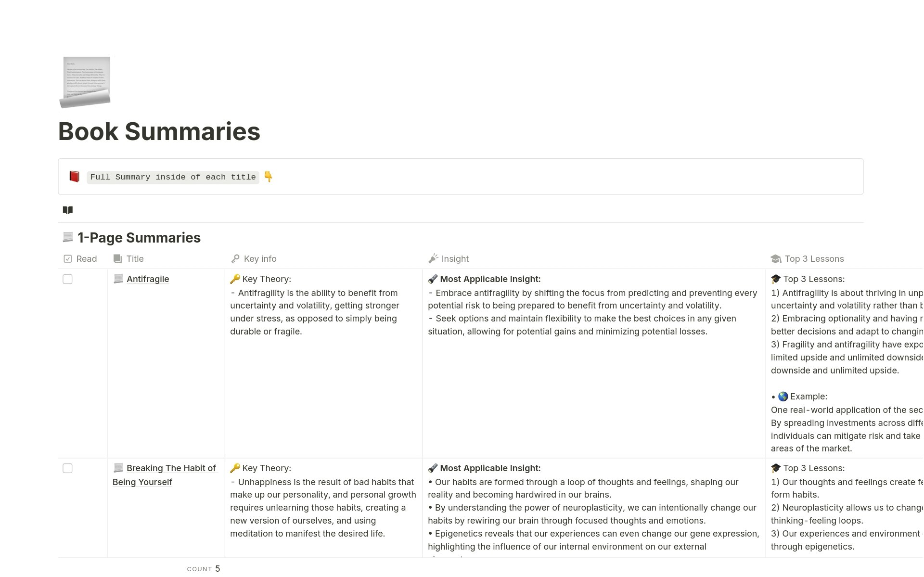This screenshot has height=577, width=924.
Task: Click the page icon next to Antifragile
Action: click(118, 279)
